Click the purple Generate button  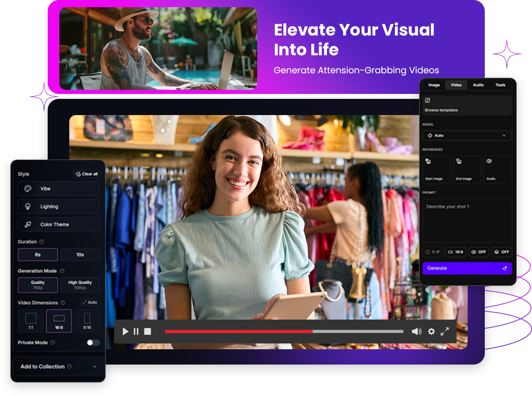point(467,268)
